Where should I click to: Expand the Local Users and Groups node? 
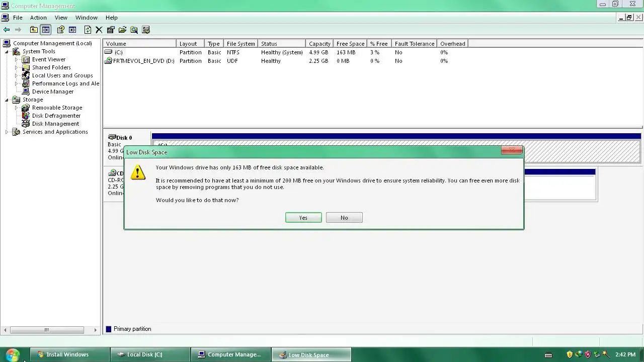tap(16, 75)
